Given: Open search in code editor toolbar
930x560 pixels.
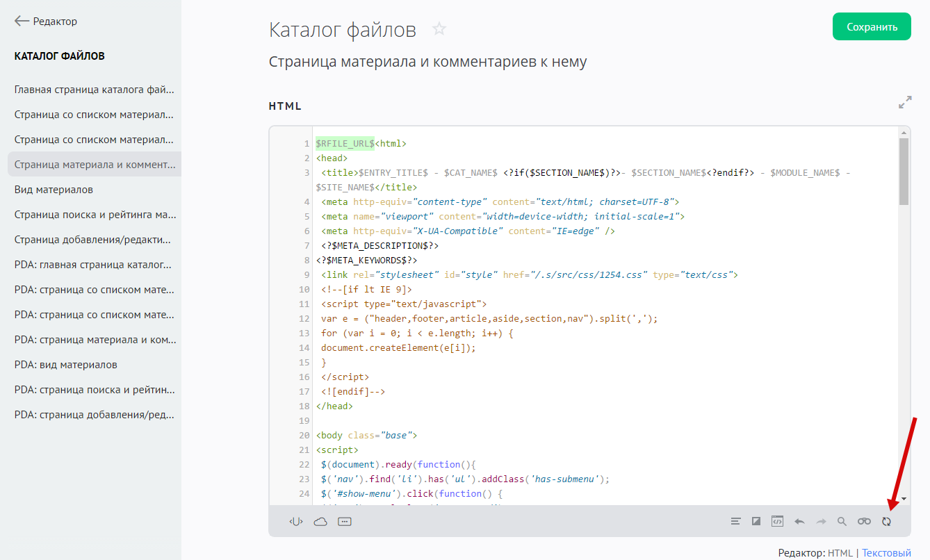Looking at the screenshot, I should (842, 522).
